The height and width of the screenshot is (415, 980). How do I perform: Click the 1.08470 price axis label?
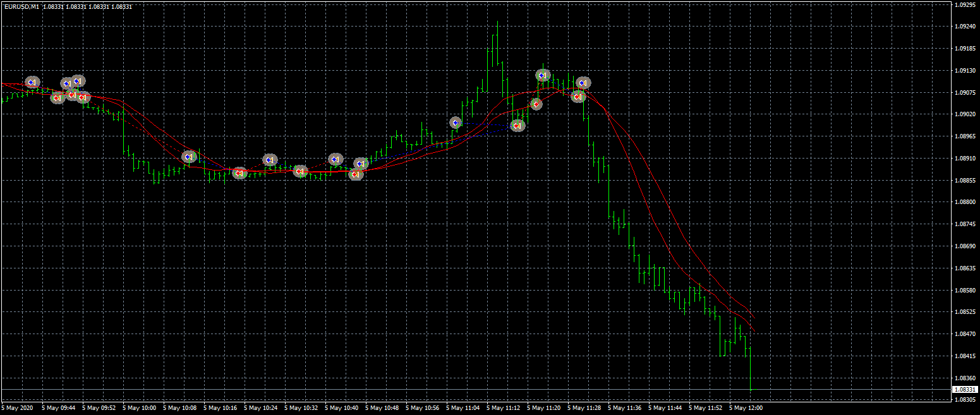pos(965,334)
